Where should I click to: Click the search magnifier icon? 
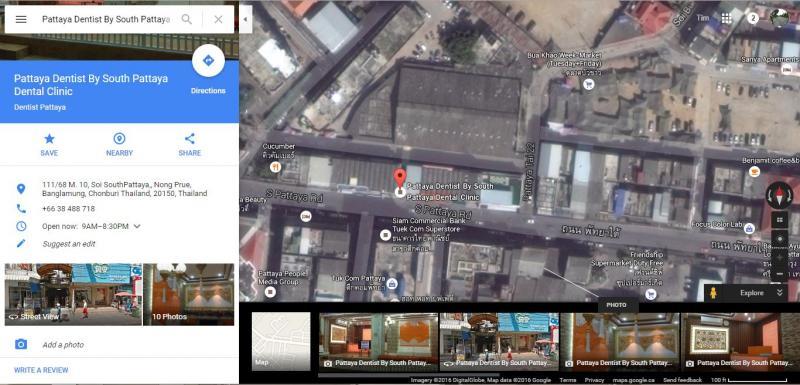point(187,19)
